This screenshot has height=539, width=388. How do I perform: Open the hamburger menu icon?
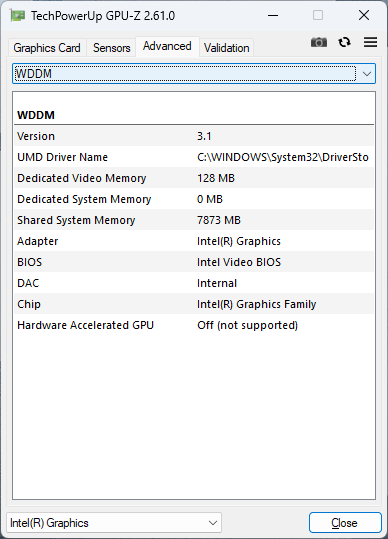point(370,42)
